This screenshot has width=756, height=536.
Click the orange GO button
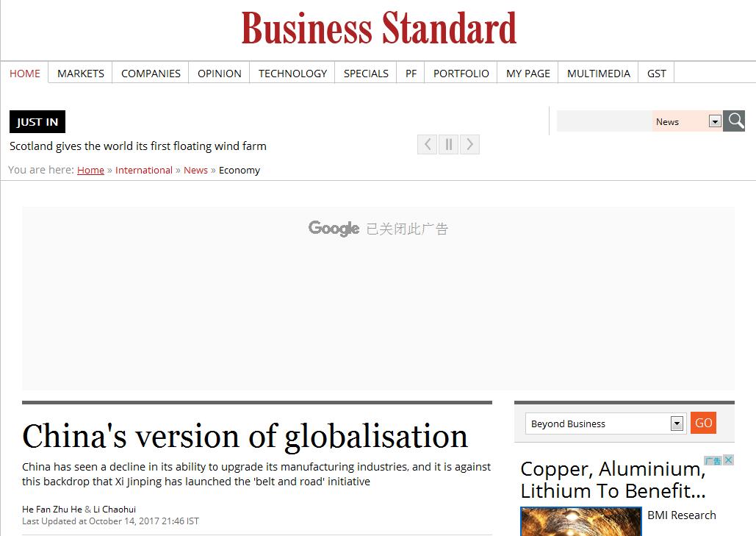tap(703, 423)
